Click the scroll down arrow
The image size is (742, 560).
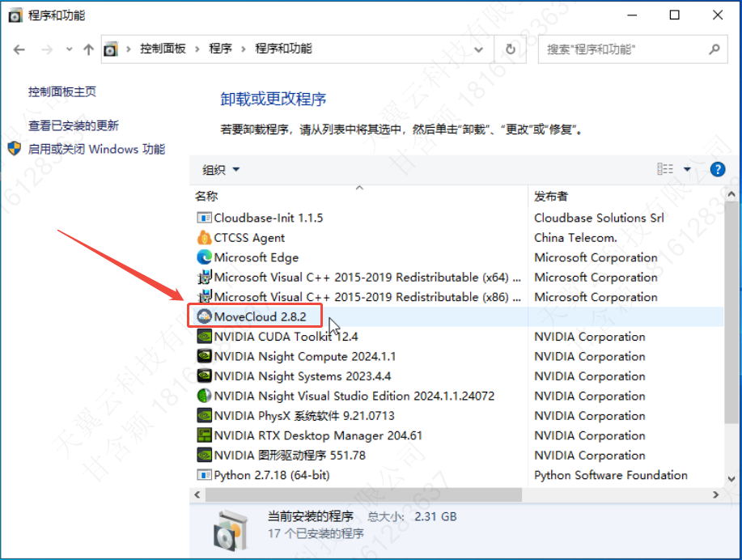tap(731, 478)
